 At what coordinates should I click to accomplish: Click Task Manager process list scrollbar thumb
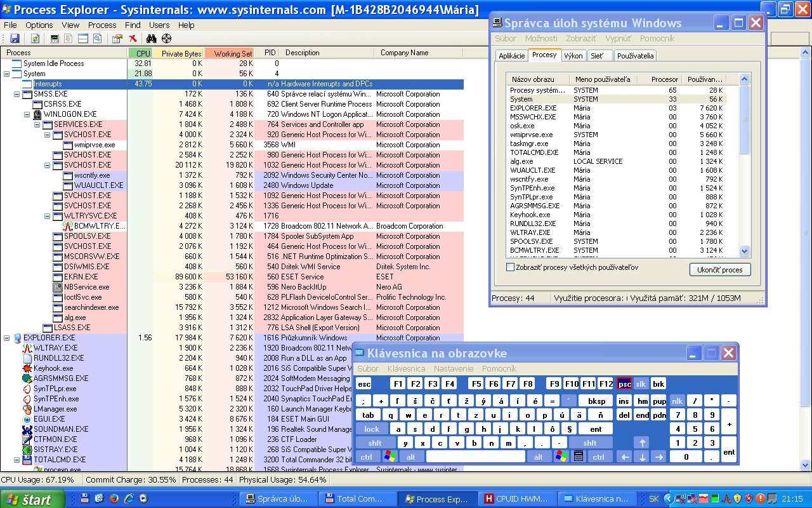click(745, 119)
